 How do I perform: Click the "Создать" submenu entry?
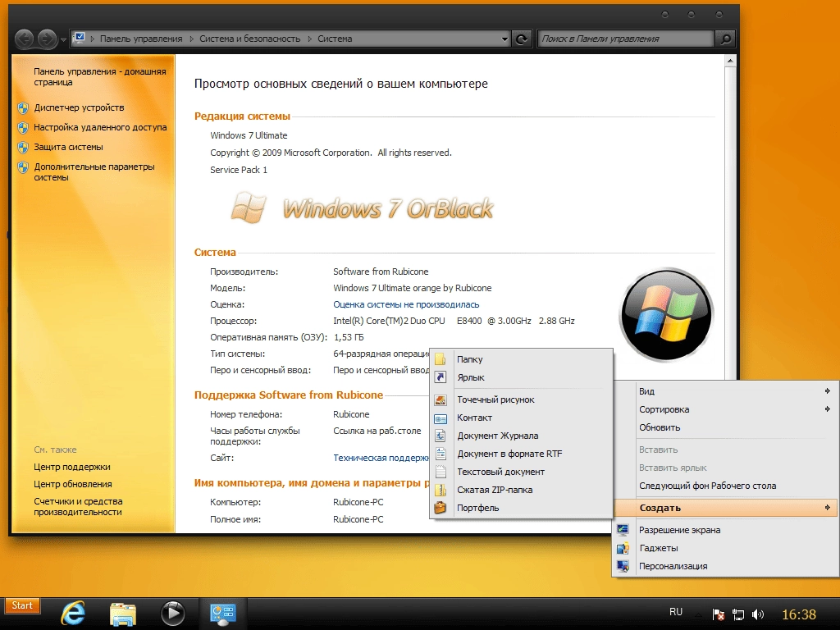(725, 508)
